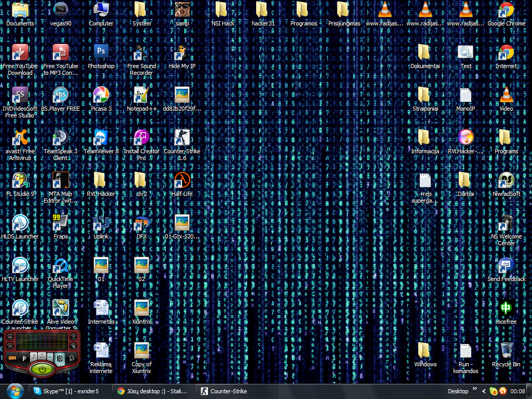The width and height of the screenshot is (532, 399).
Task: Select speech mode in DFX widget
Action: 50,356
